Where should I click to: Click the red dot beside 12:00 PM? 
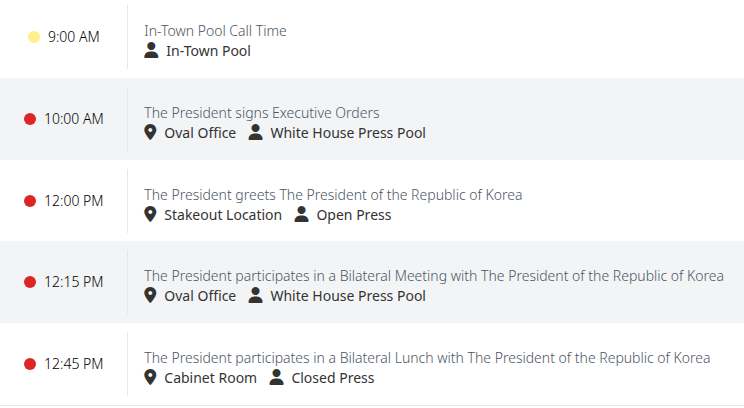(x=30, y=201)
